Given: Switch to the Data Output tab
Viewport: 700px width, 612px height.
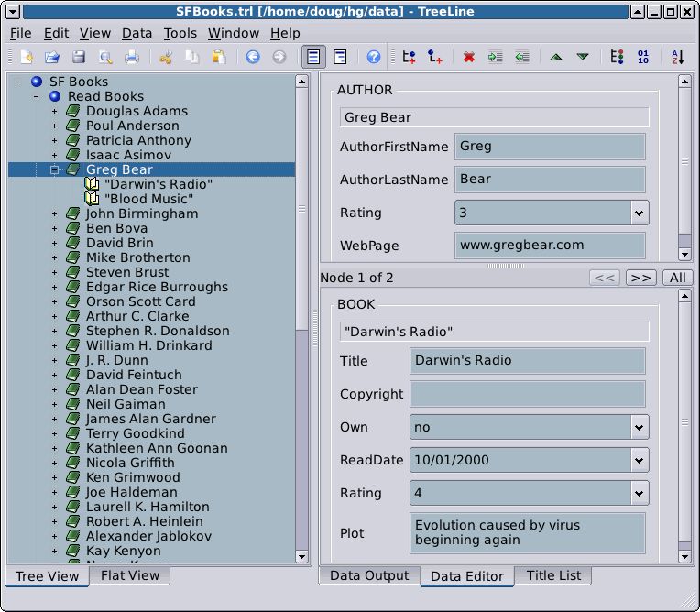Looking at the screenshot, I should (x=369, y=575).
